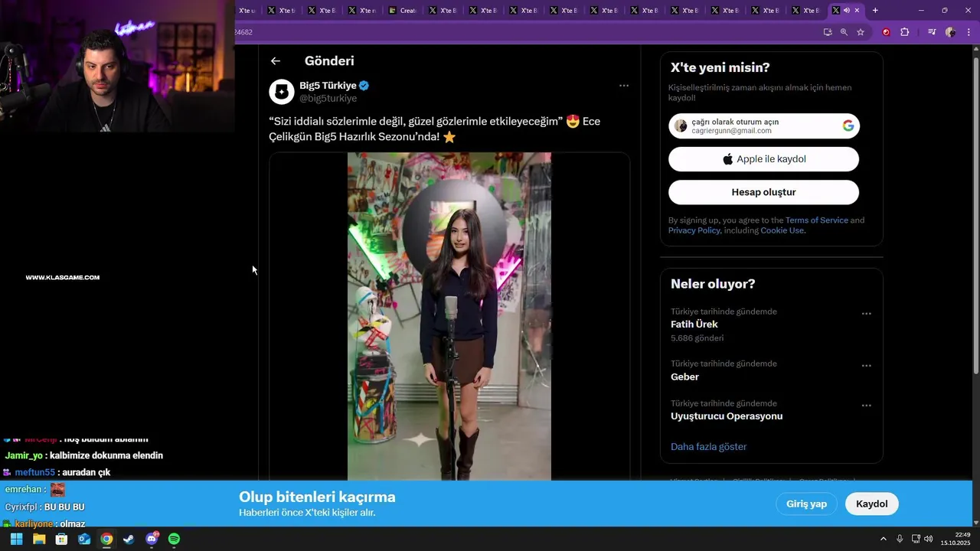Screen dimensions: 980x551
Task: Open Spotify from the taskbar
Action: tap(174, 539)
